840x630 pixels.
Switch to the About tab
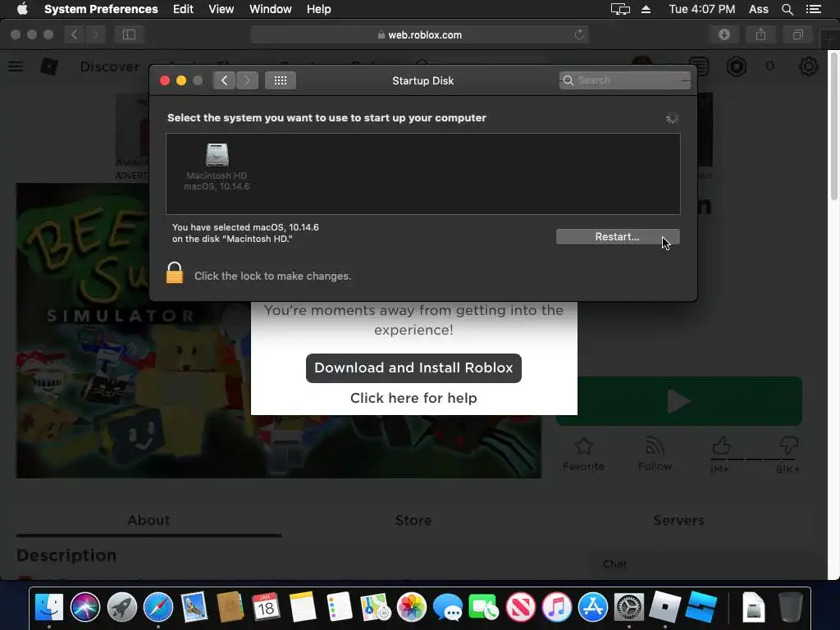coord(148,520)
